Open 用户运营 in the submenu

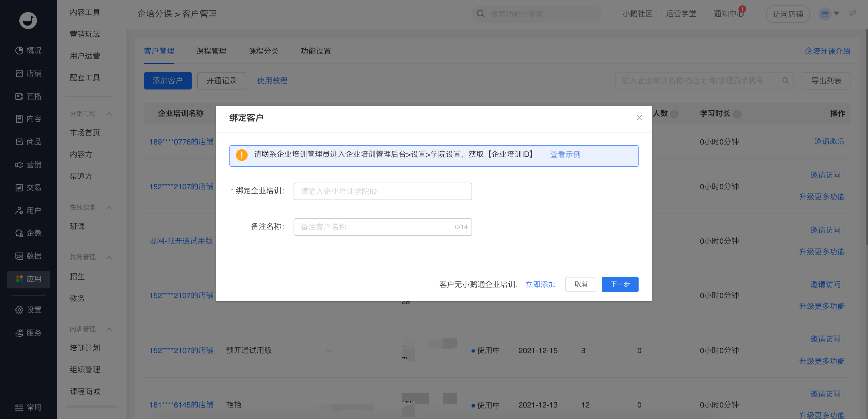[x=85, y=56]
